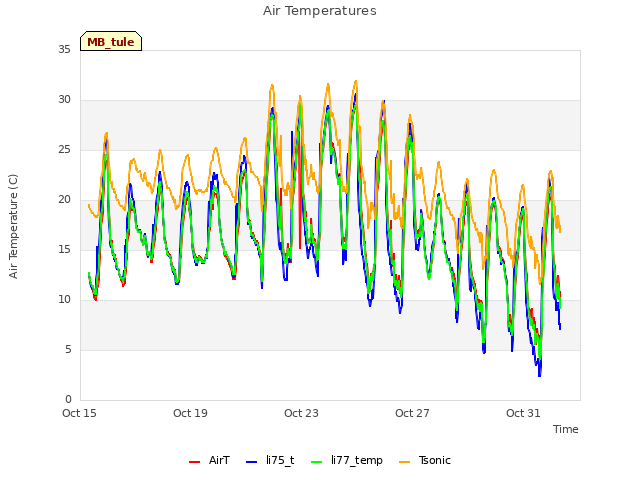
Task: Click the green li77_temp color swatch
Action: pos(317,462)
